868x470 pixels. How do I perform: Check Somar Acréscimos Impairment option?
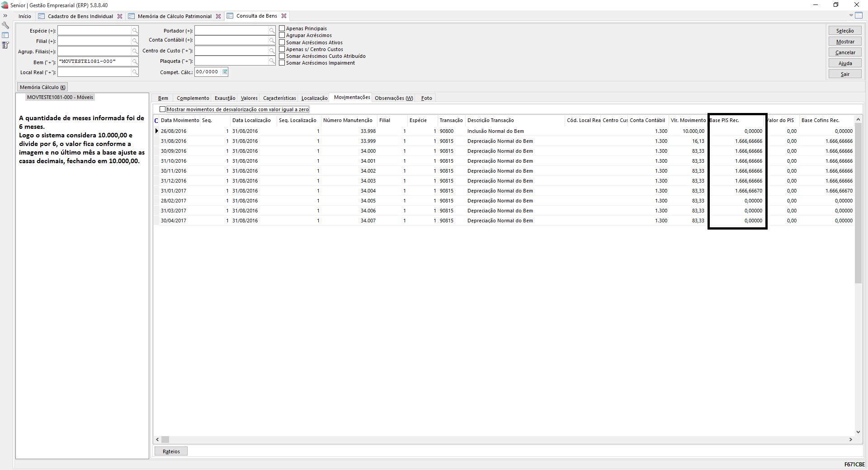[282, 63]
